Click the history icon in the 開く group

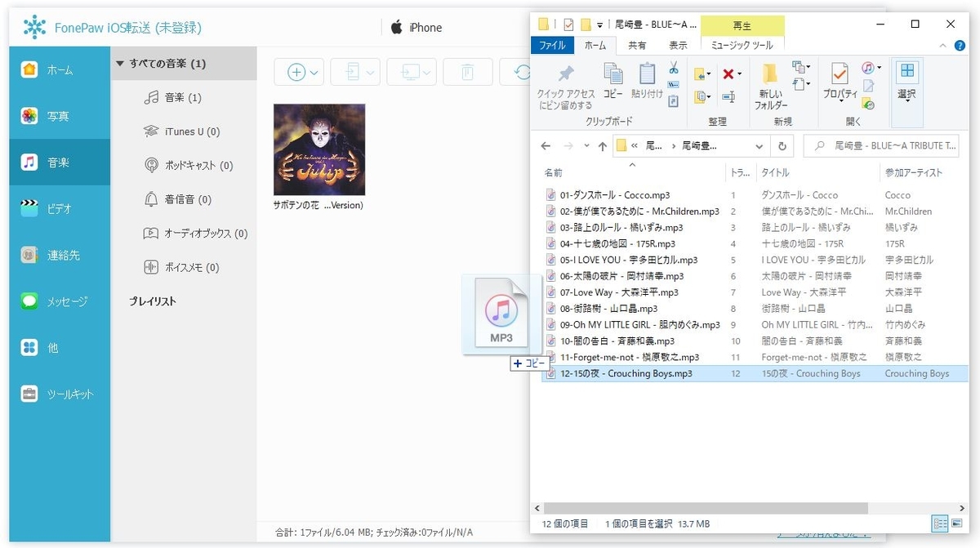868,104
